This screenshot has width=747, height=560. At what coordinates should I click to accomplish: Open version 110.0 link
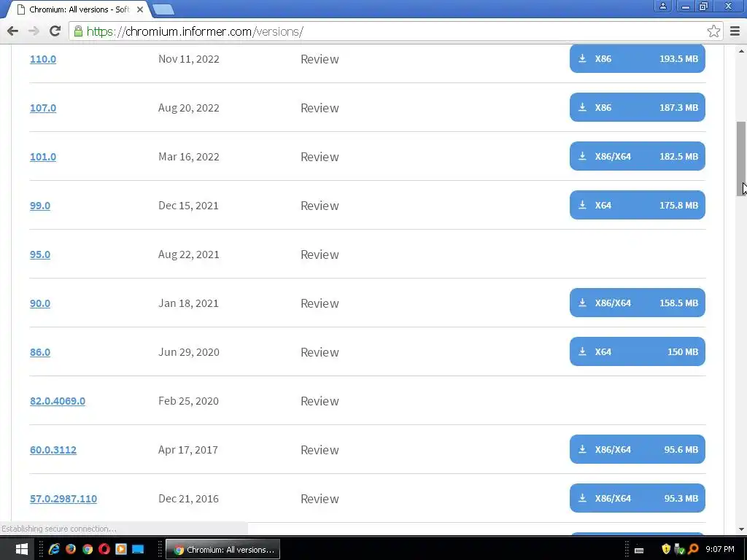coord(43,59)
